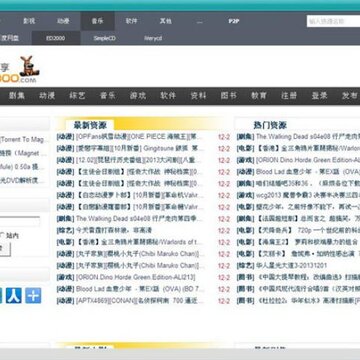The image size is (360, 360).
Task: Select highlighted 音乐 tab in top gray bar
Action: tap(97, 21)
